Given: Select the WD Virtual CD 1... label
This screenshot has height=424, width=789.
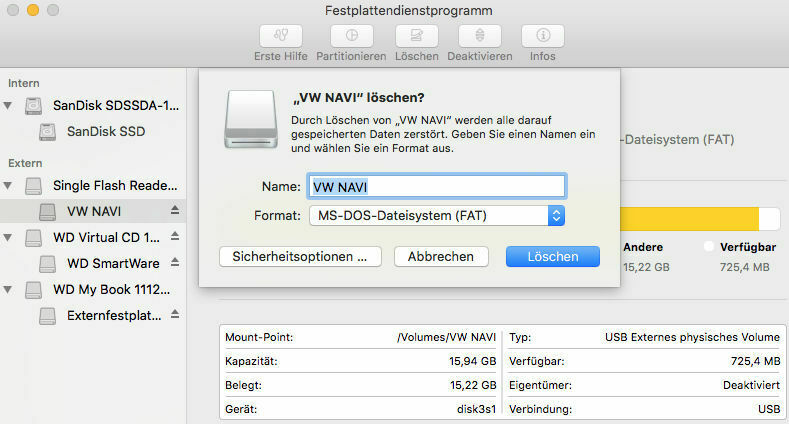Looking at the screenshot, I should (107, 237).
